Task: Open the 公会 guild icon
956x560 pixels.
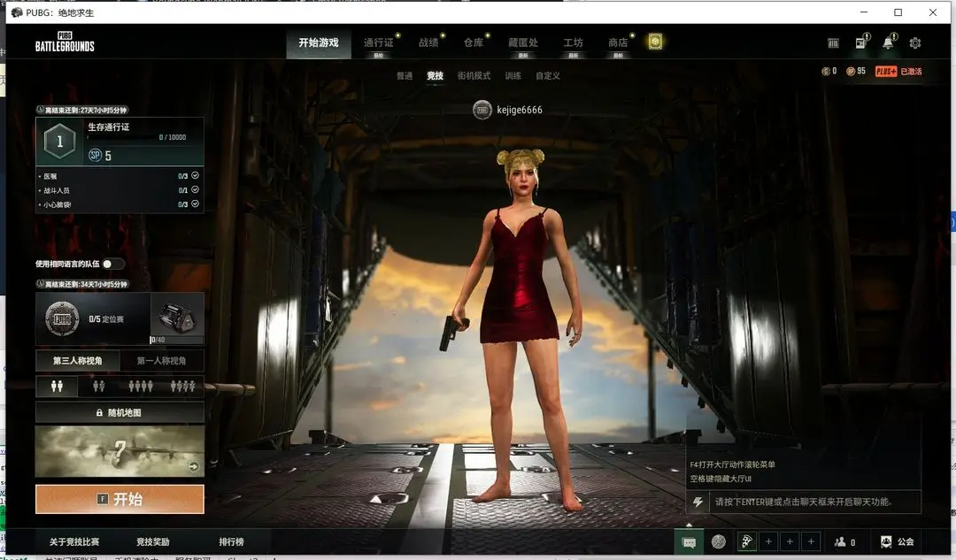Action: pos(897,541)
